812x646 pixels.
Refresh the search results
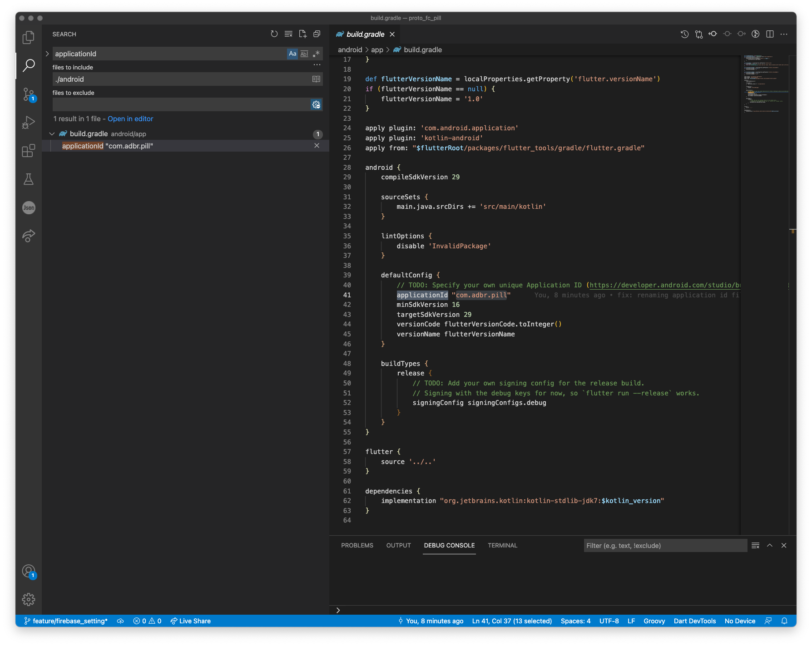(x=274, y=34)
